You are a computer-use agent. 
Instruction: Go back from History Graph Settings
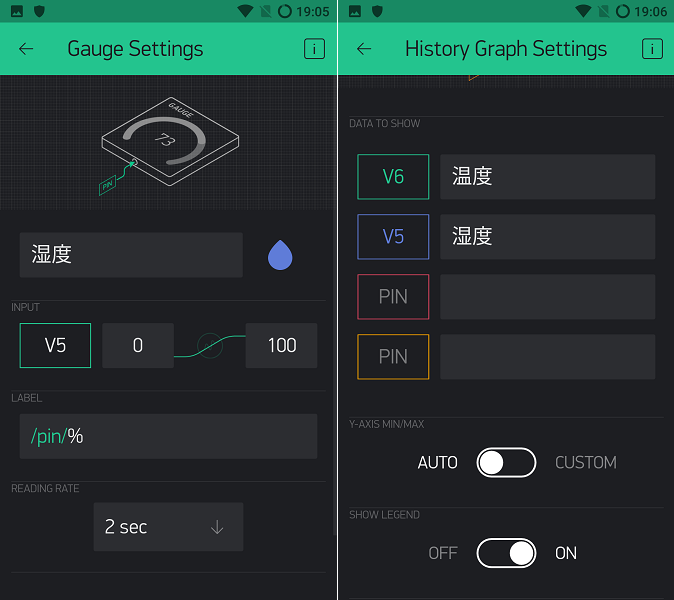[x=364, y=49]
